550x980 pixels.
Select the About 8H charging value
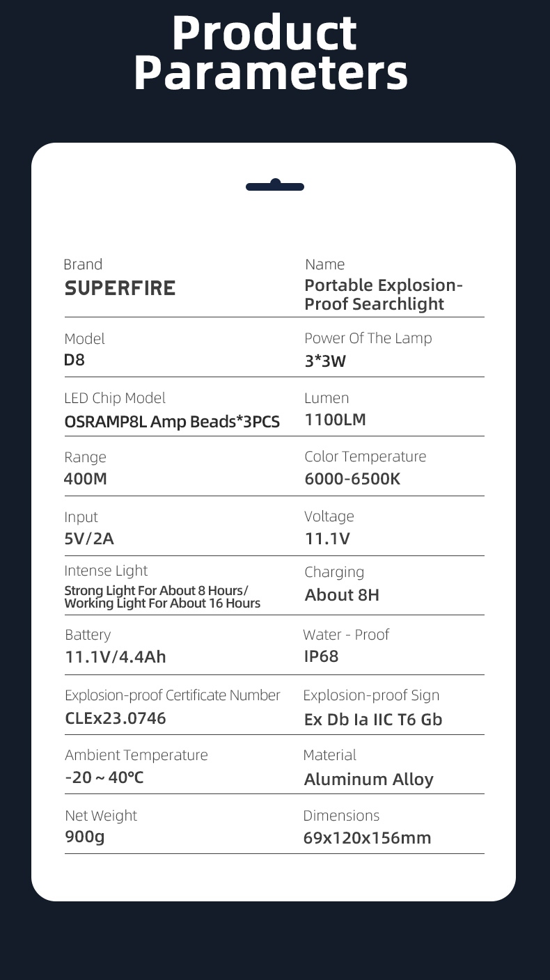tap(342, 595)
